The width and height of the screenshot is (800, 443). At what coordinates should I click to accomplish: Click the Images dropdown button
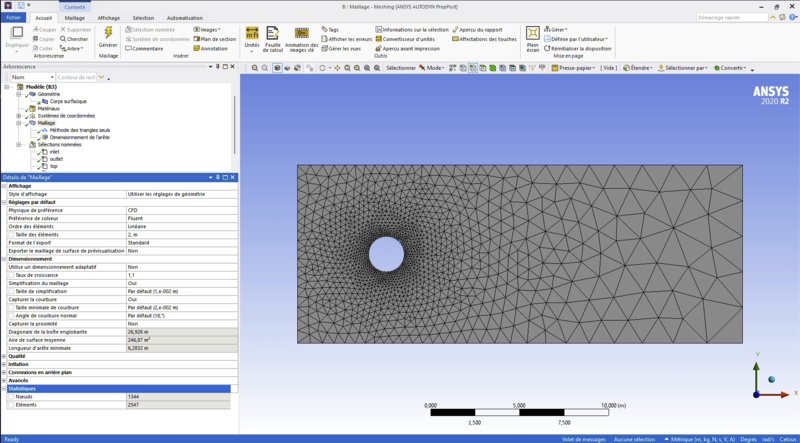coord(207,30)
